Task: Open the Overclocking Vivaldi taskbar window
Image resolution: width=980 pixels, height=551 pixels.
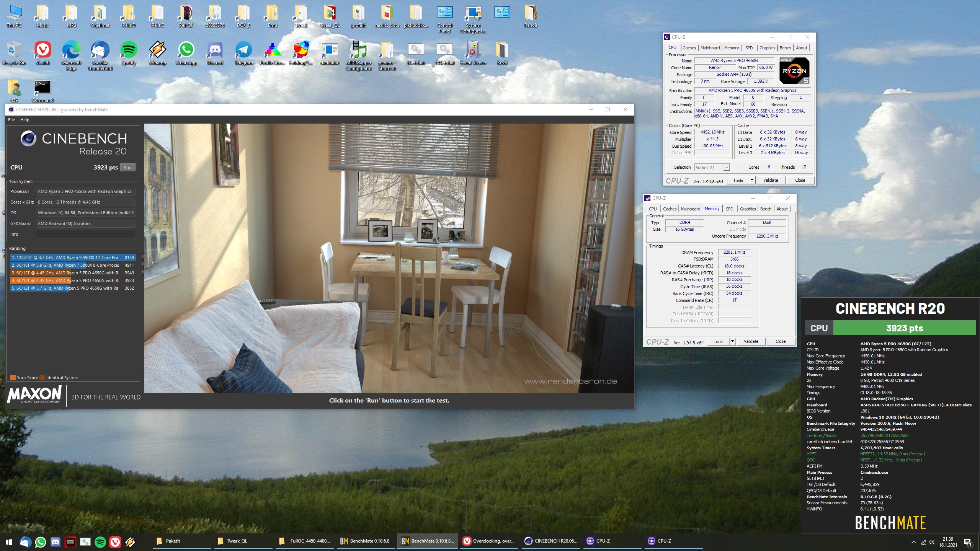Action: click(489, 541)
